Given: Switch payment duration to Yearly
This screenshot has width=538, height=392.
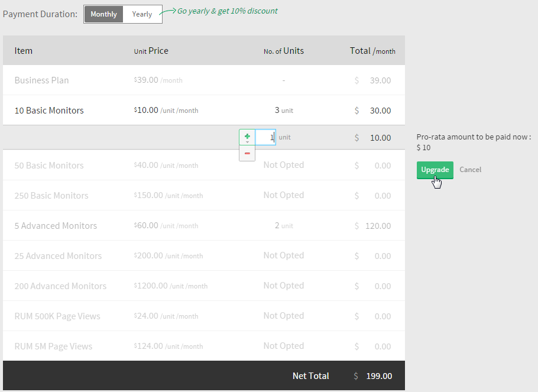Looking at the screenshot, I should (x=142, y=14).
